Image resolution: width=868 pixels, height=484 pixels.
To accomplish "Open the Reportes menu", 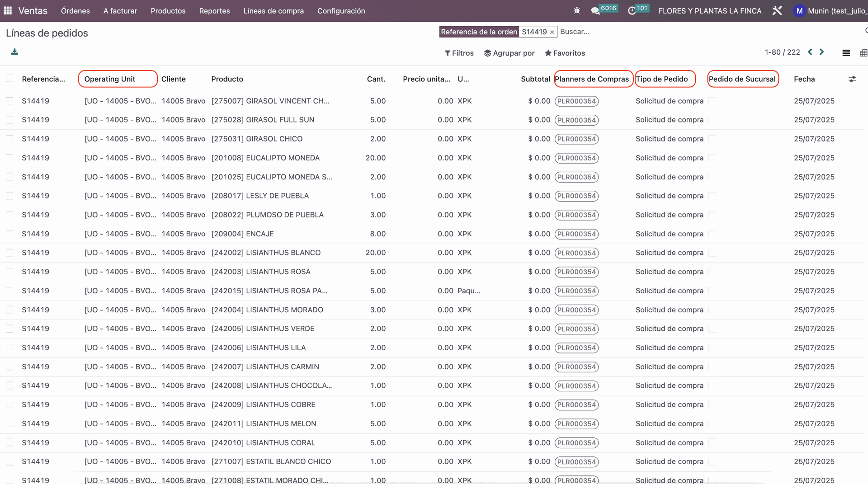I will [214, 11].
